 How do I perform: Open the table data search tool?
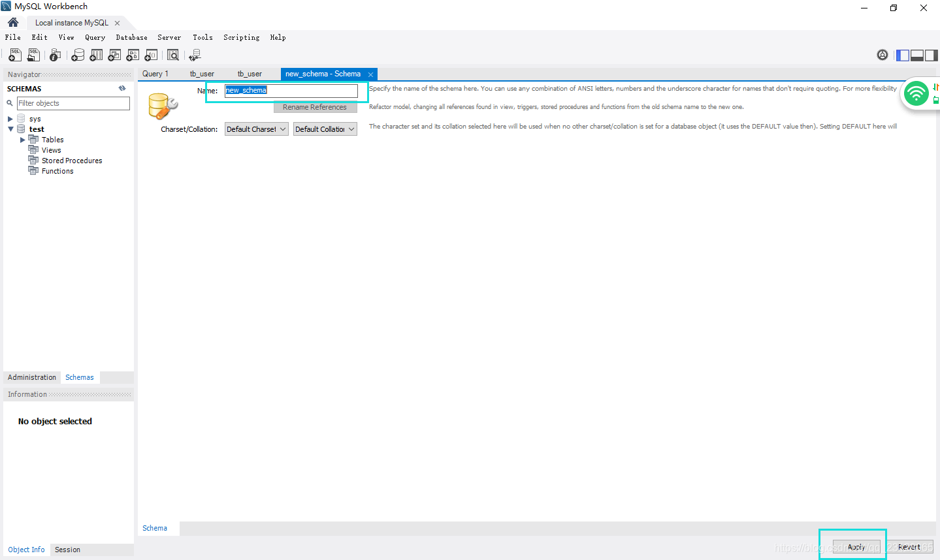point(172,55)
